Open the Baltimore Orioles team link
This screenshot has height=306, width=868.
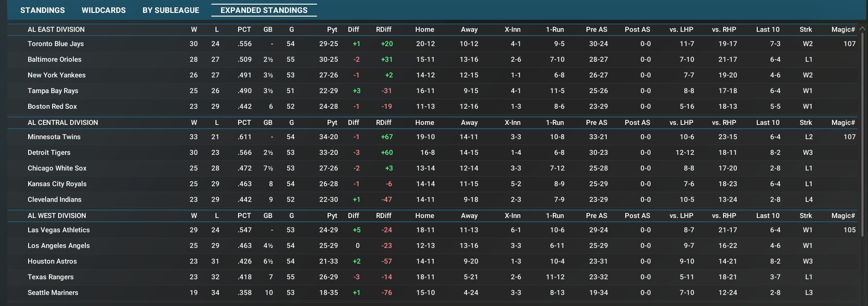(x=54, y=59)
